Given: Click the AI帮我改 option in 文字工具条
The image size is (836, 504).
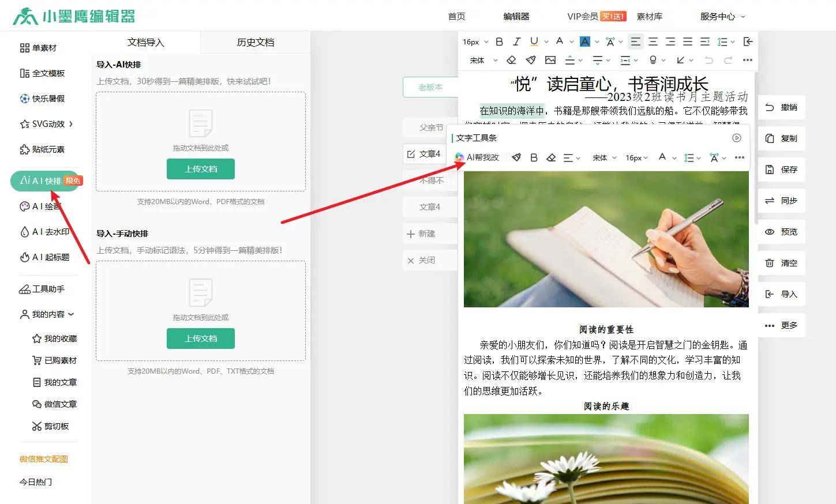Looking at the screenshot, I should click(x=483, y=157).
